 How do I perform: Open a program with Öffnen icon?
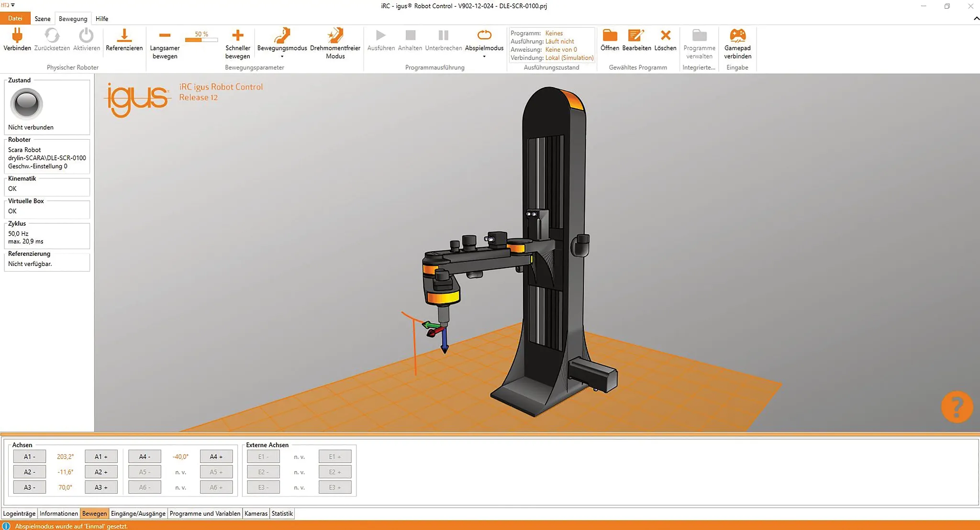click(x=610, y=36)
